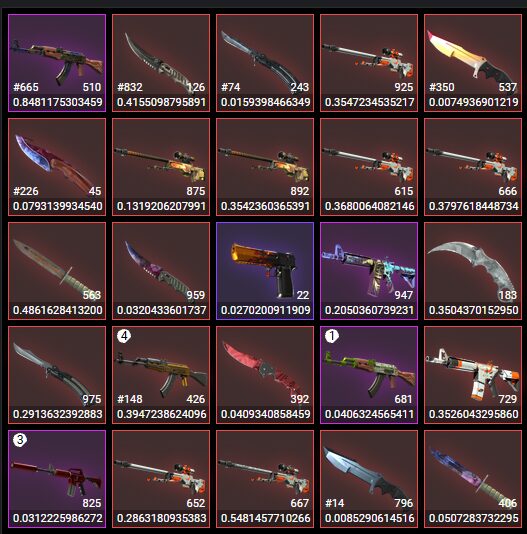Click the sticker count badge showing 4
This screenshot has width=527, height=534.
tap(124, 336)
